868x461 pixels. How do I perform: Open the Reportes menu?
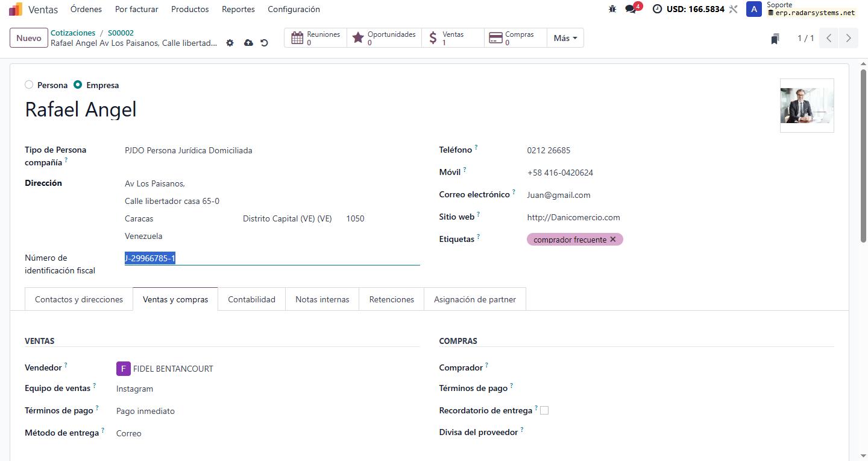pos(238,9)
